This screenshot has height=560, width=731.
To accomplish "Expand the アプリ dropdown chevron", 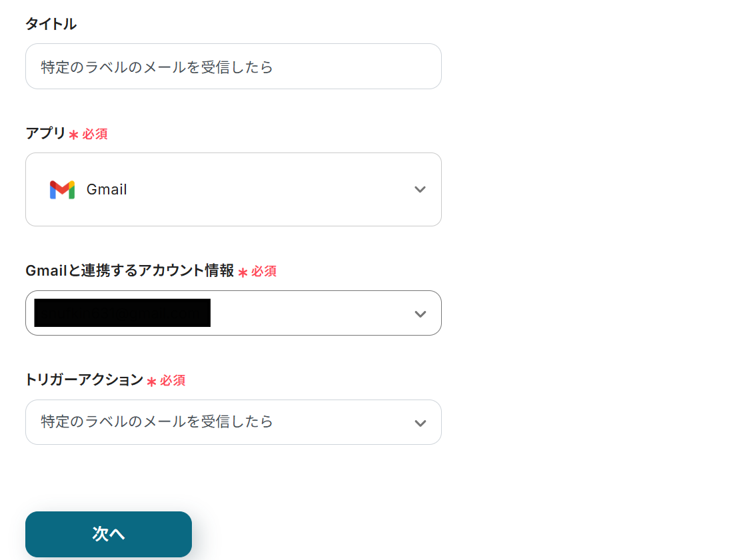I will [420, 190].
